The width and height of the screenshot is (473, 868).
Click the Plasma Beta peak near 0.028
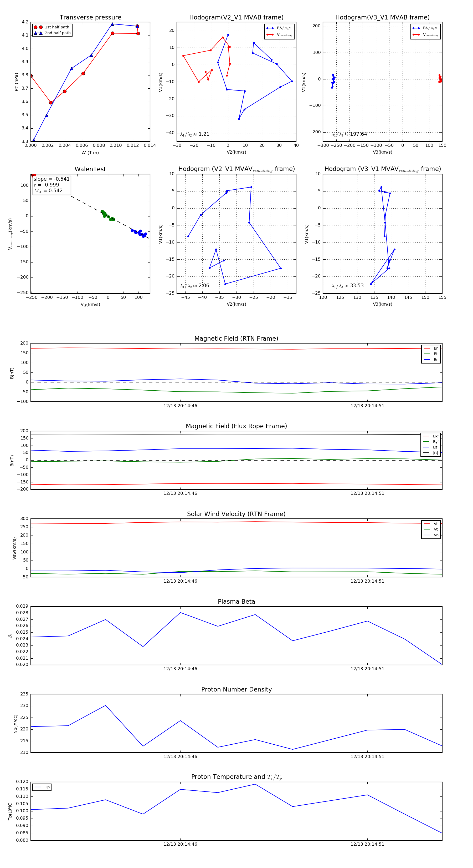point(181,613)
